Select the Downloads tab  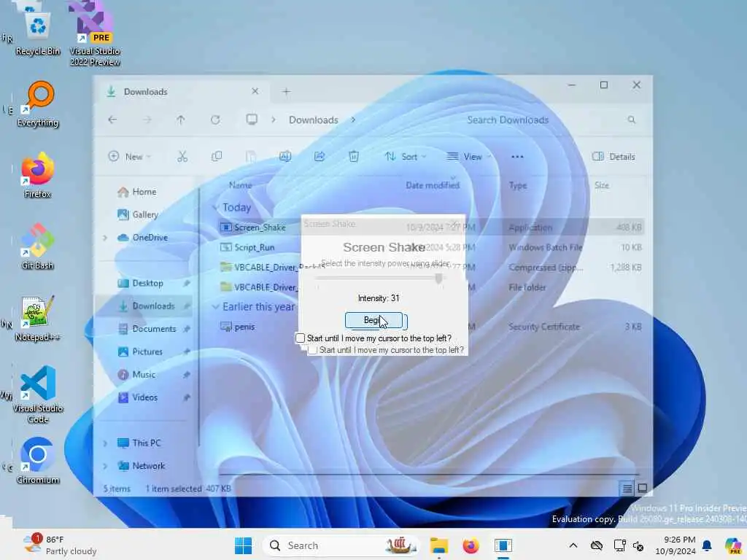coord(181,91)
